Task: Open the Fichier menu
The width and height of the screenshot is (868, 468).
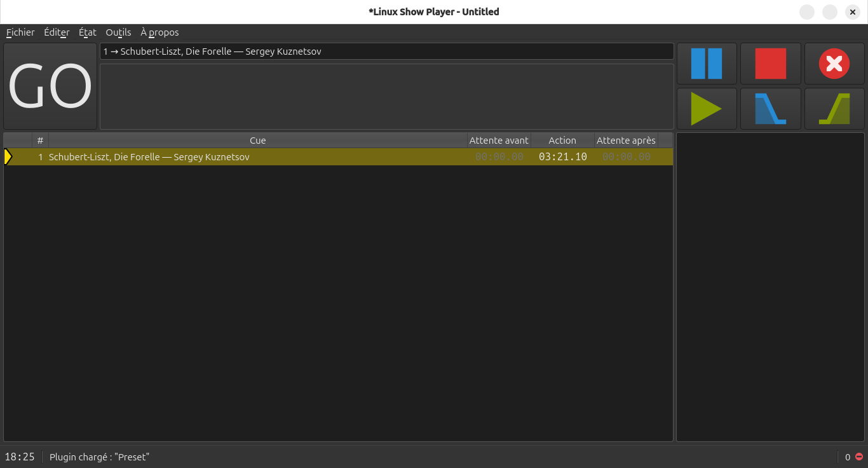Action: 20,32
